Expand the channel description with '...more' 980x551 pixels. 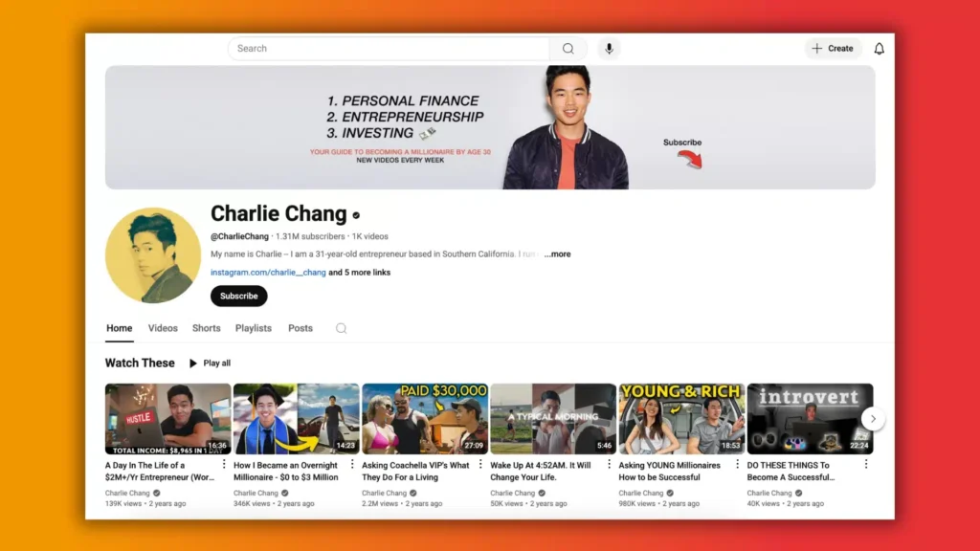tap(556, 254)
